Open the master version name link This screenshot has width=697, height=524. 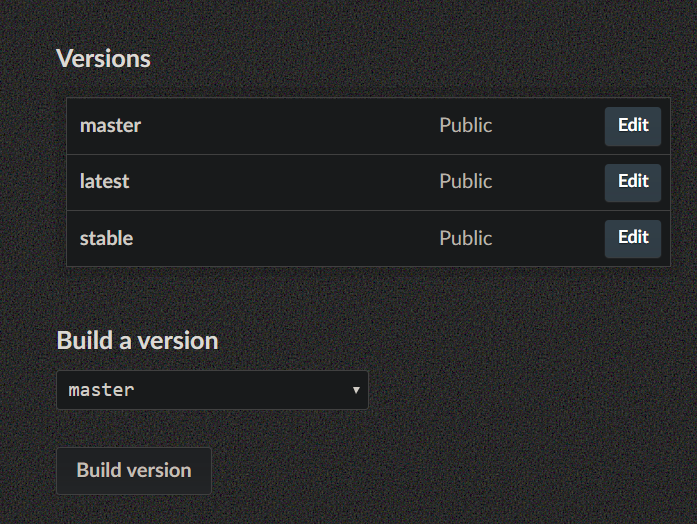pos(110,126)
